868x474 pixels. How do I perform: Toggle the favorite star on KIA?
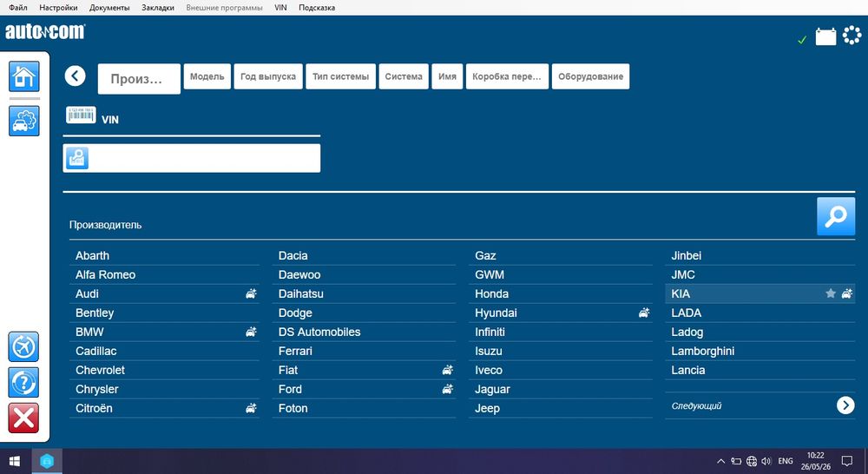click(x=831, y=293)
